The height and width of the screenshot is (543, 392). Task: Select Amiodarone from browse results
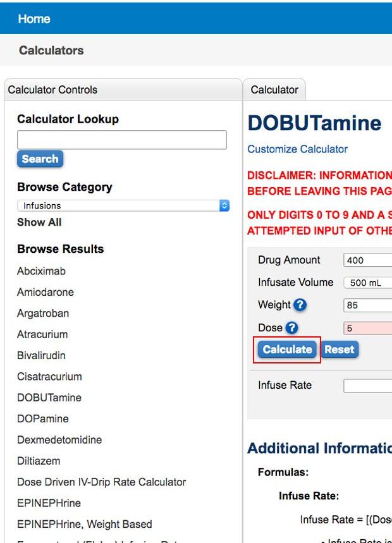click(46, 292)
